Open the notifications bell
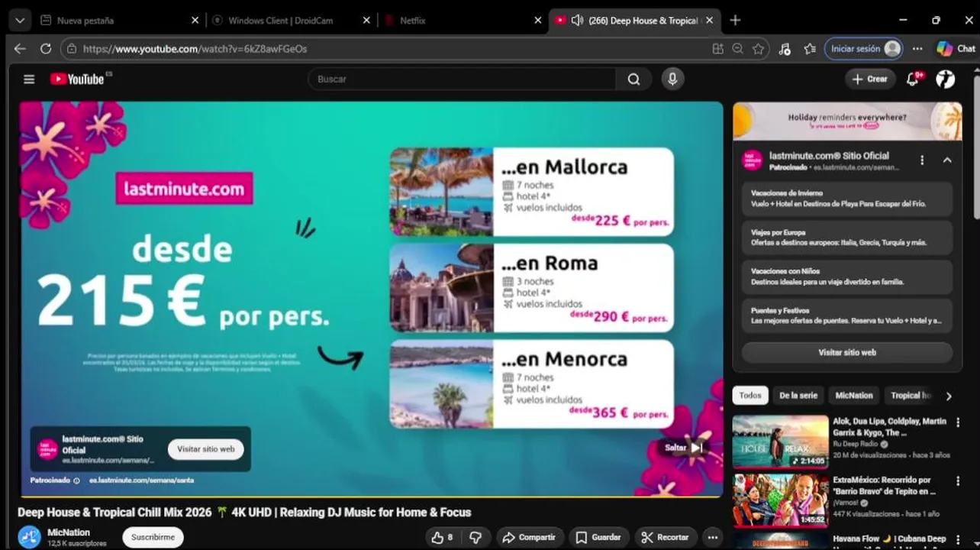 913,79
